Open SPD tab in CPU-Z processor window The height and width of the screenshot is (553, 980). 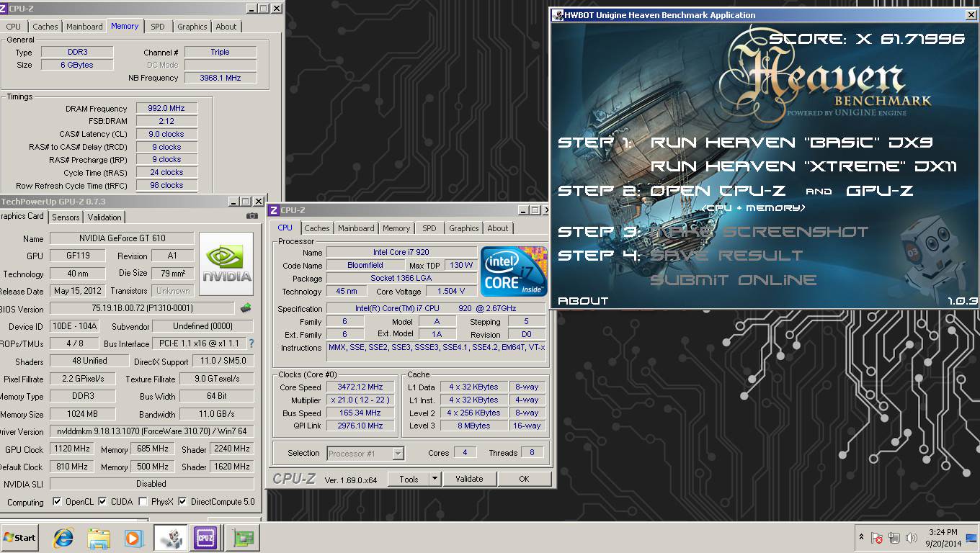coord(429,228)
